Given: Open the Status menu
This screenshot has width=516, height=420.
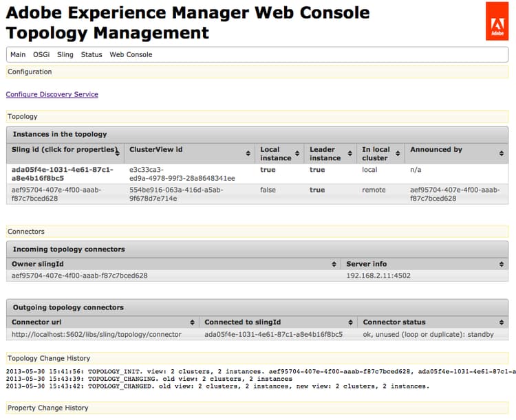Looking at the screenshot, I should pyautogui.click(x=92, y=54).
